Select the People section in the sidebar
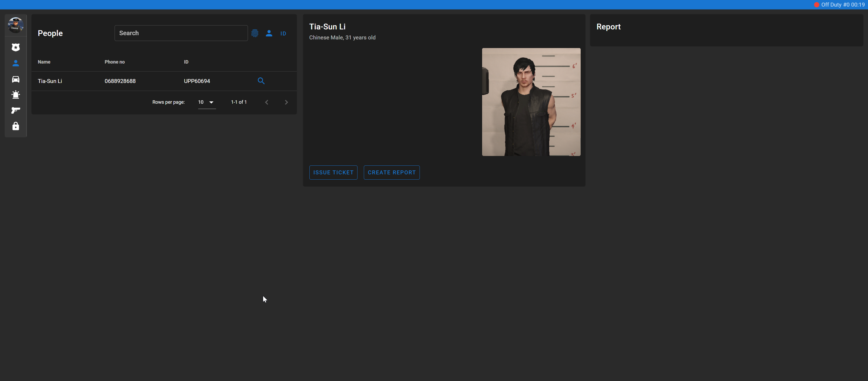This screenshot has height=381, width=868. coord(16,63)
